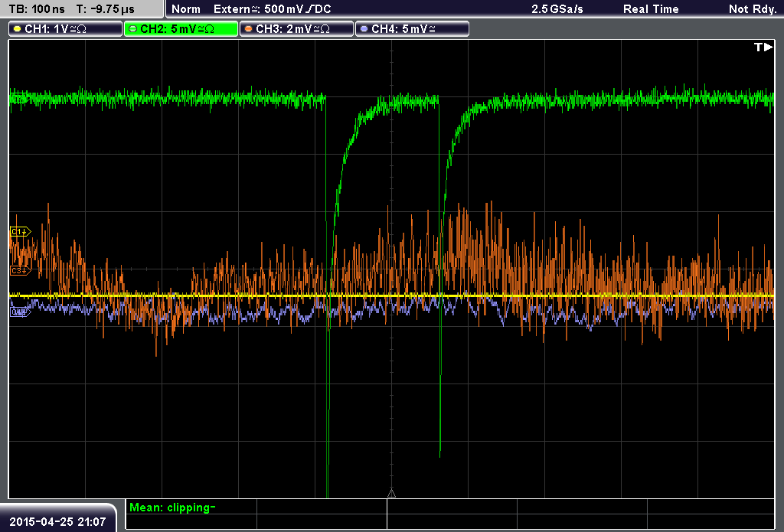Click the T: -9.75 µs trigger offset

[x=105, y=9]
